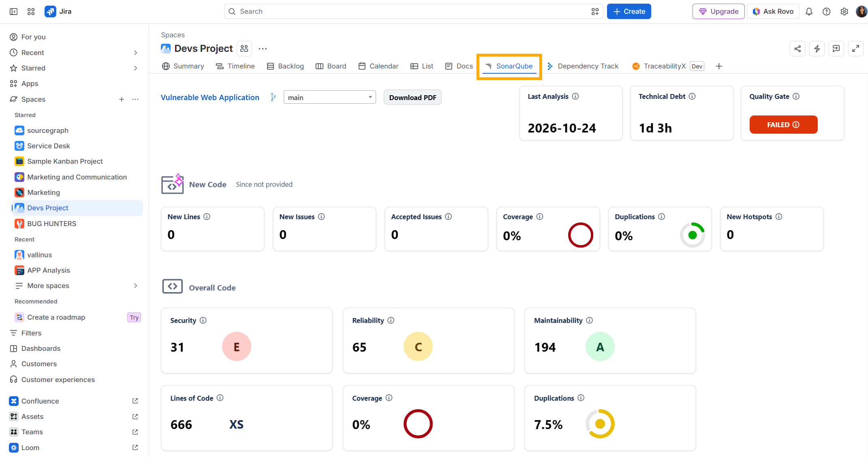Click the FAILED quality gate badge

pos(783,125)
